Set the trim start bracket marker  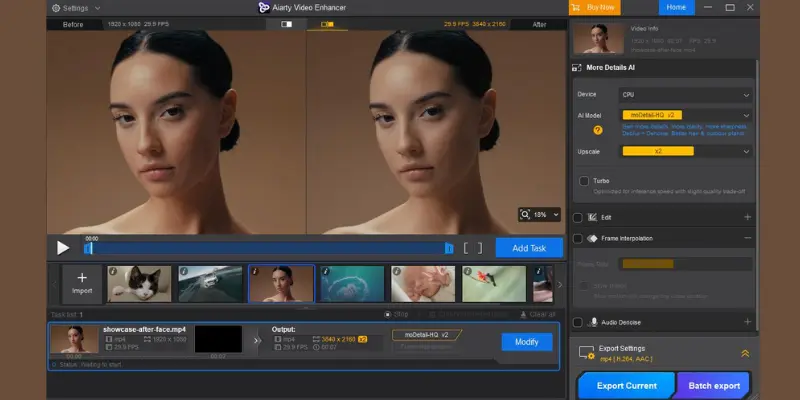pyautogui.click(x=466, y=248)
